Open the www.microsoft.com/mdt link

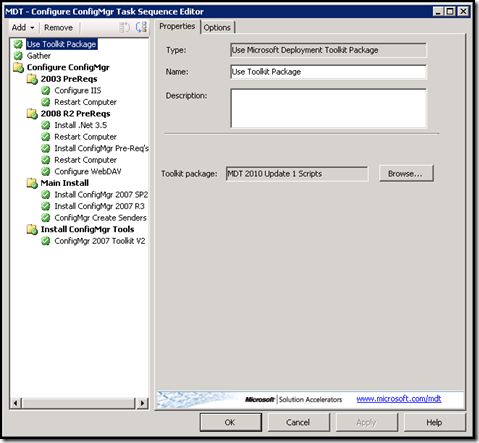pyautogui.click(x=399, y=399)
